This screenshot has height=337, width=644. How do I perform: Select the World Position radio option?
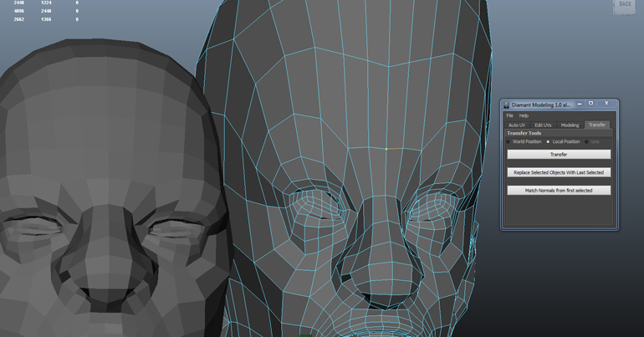[509, 141]
